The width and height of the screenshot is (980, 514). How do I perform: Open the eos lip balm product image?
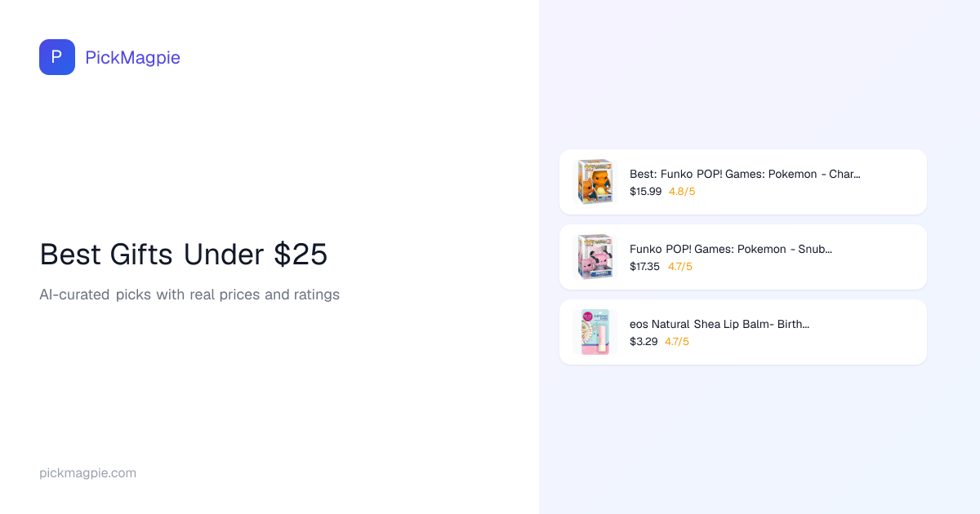pyautogui.click(x=595, y=332)
